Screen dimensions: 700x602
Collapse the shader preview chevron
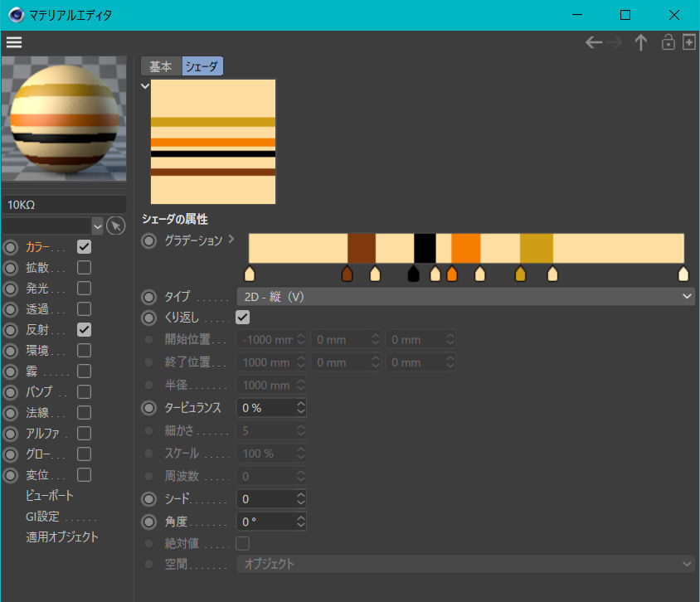click(145, 85)
